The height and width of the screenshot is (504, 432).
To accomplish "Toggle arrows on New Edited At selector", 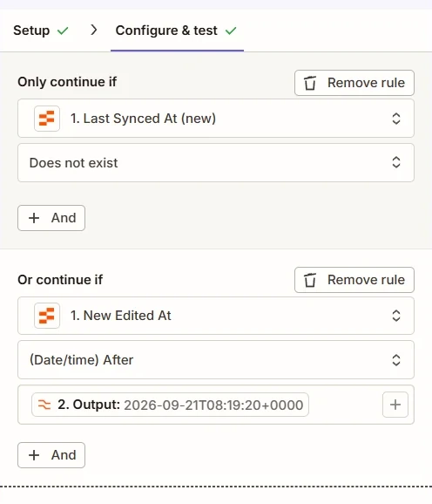I will (396, 316).
